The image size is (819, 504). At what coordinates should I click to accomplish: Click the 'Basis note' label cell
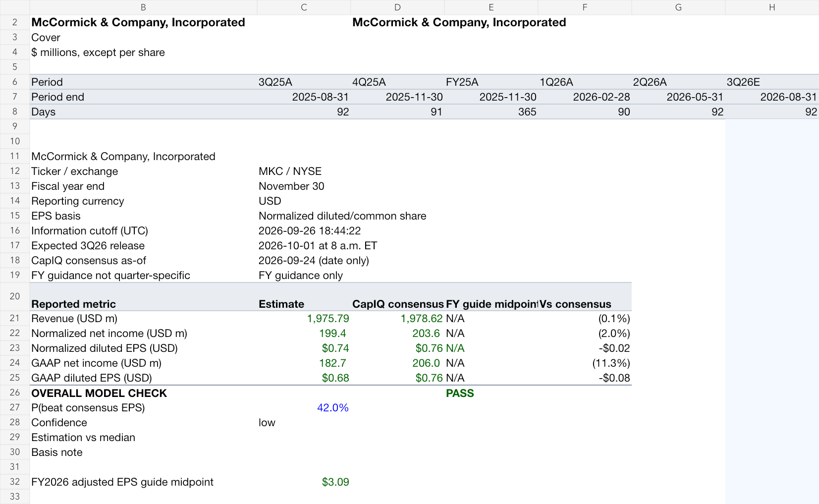pos(143,452)
